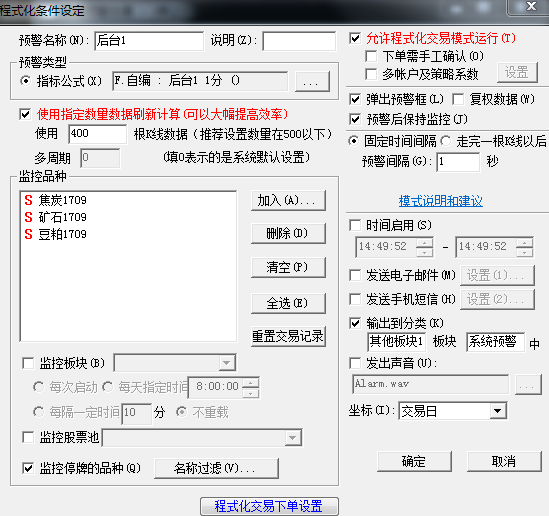Select 走完一根K线以后 radio button
The height and width of the screenshot is (516, 549).
click(x=446, y=141)
